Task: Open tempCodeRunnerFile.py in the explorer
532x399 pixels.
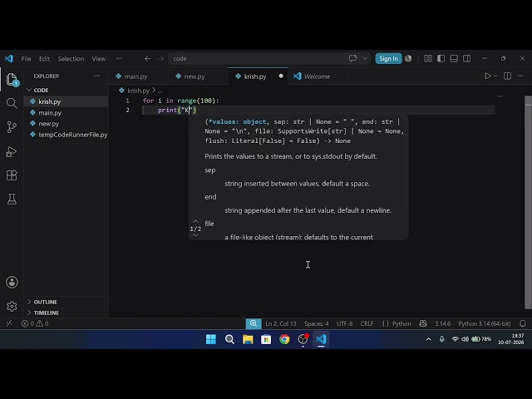Action: 66,135
